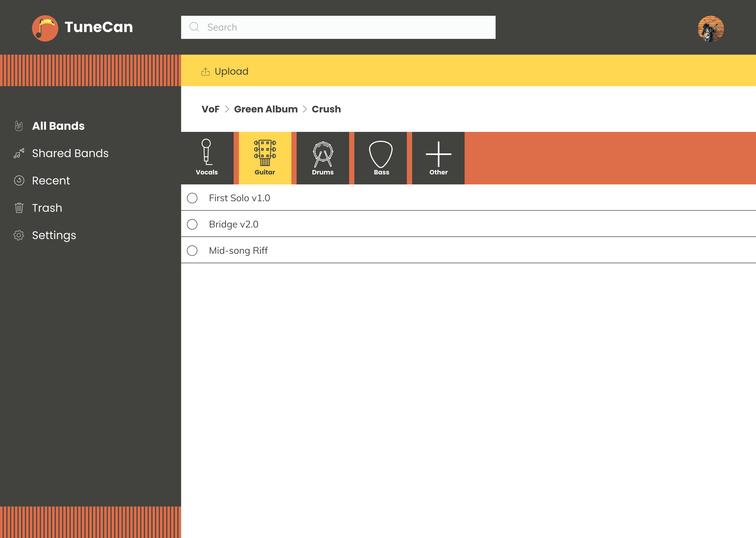The width and height of the screenshot is (756, 538).
Task: Select the Bridge v2.0 radio button
Action: pyautogui.click(x=192, y=224)
